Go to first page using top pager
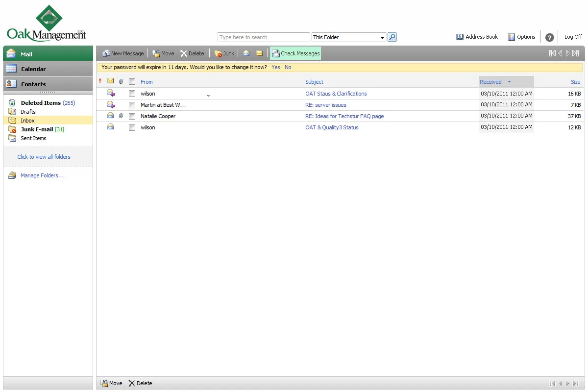 (552, 53)
